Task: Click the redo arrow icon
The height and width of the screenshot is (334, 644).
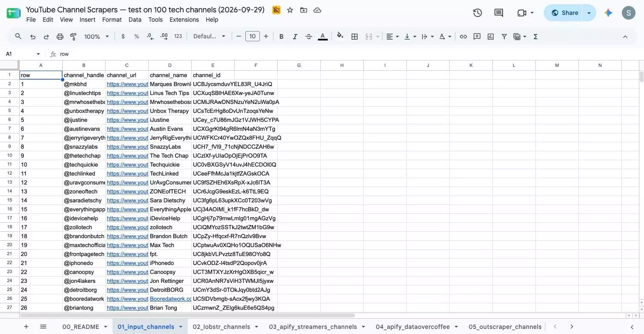Action: click(x=46, y=37)
